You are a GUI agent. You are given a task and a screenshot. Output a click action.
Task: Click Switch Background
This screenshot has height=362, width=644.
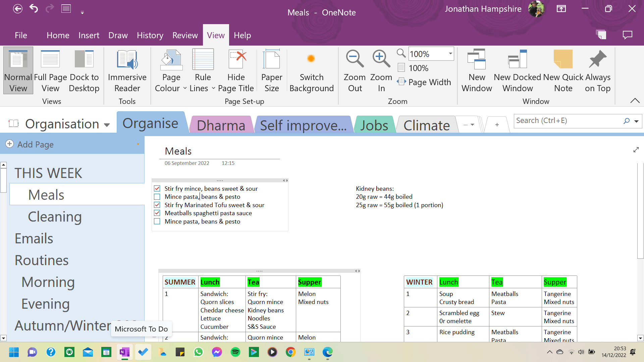[311, 70]
